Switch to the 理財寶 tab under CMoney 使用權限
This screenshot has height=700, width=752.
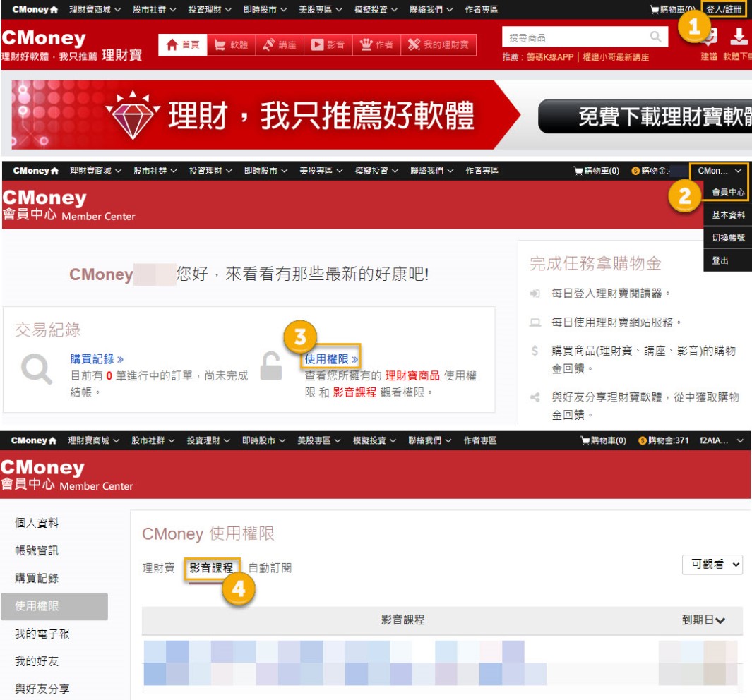(x=158, y=568)
